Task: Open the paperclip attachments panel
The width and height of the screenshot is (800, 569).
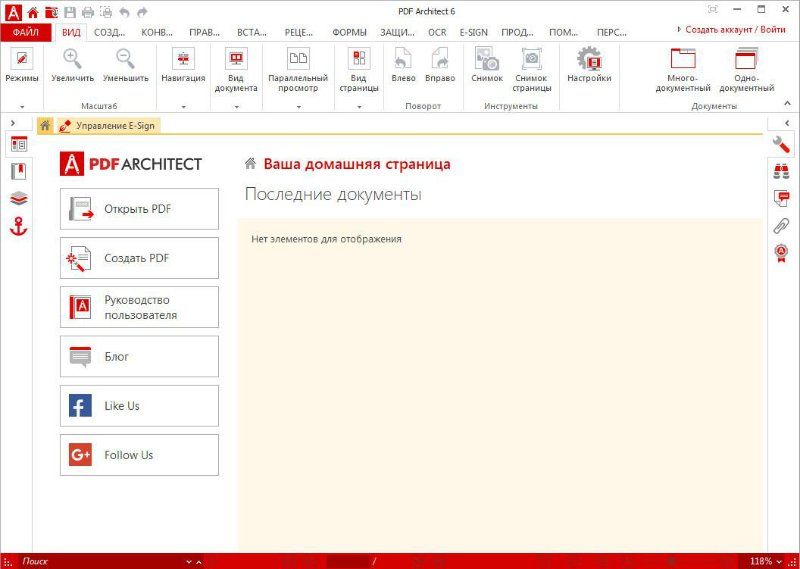Action: pos(781,226)
